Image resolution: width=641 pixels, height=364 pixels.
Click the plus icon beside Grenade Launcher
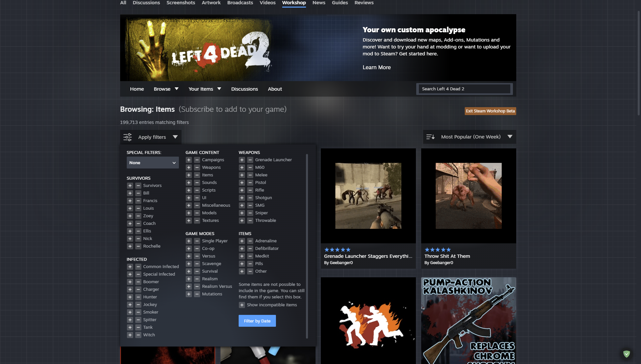[242, 160]
